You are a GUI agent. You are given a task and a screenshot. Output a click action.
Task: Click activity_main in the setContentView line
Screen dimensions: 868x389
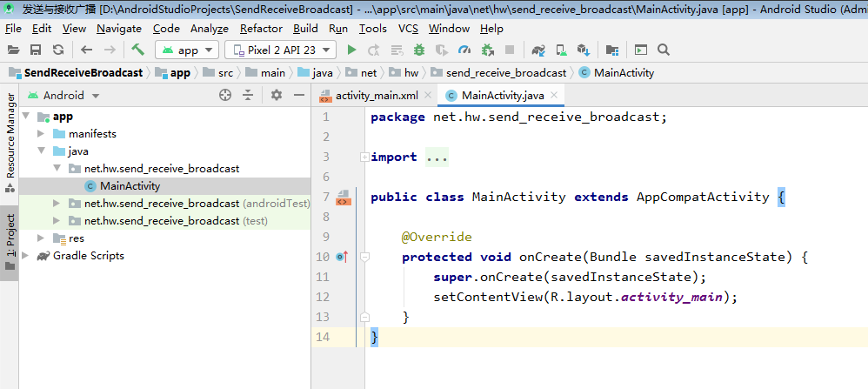tap(671, 297)
